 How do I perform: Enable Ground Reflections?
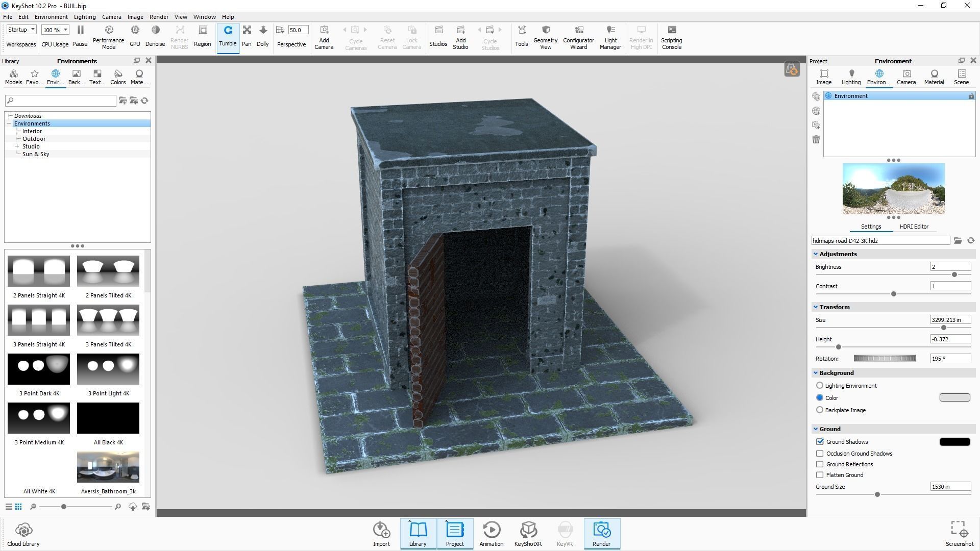pyautogui.click(x=820, y=464)
